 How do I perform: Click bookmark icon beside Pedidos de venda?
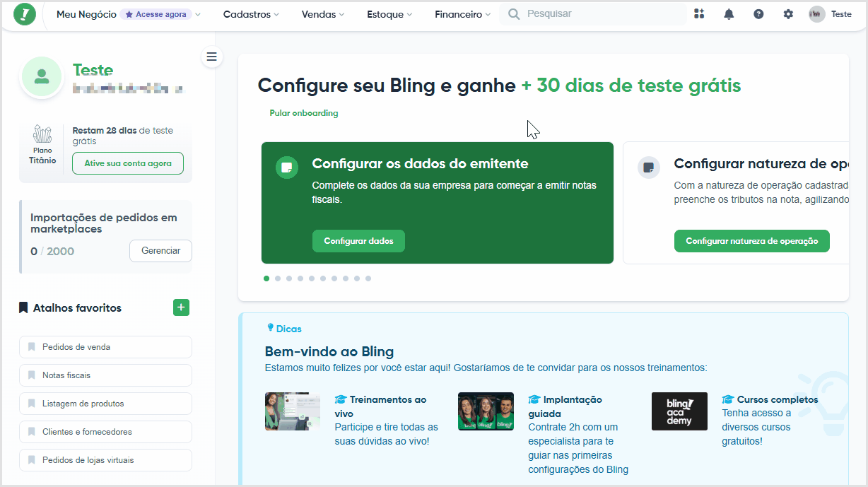pyautogui.click(x=31, y=347)
